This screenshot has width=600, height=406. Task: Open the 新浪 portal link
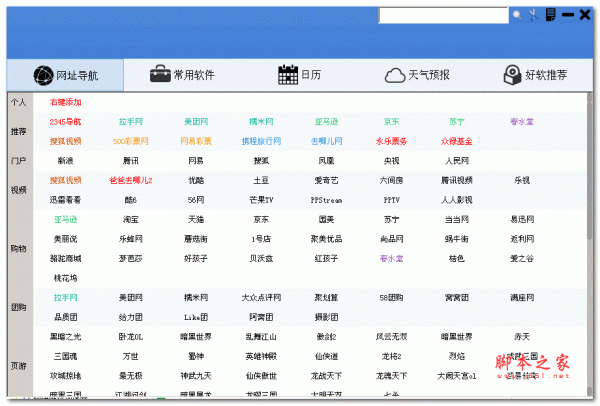tap(65, 161)
